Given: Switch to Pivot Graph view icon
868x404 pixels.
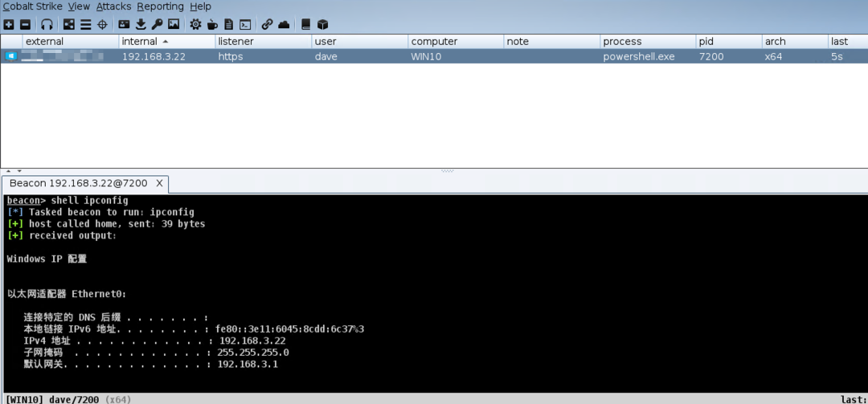Looking at the screenshot, I should [x=68, y=24].
